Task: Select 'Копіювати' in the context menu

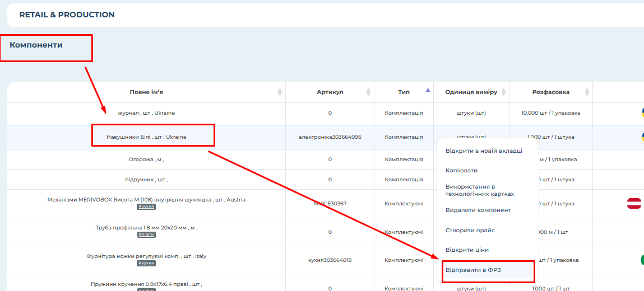Action: click(461, 170)
